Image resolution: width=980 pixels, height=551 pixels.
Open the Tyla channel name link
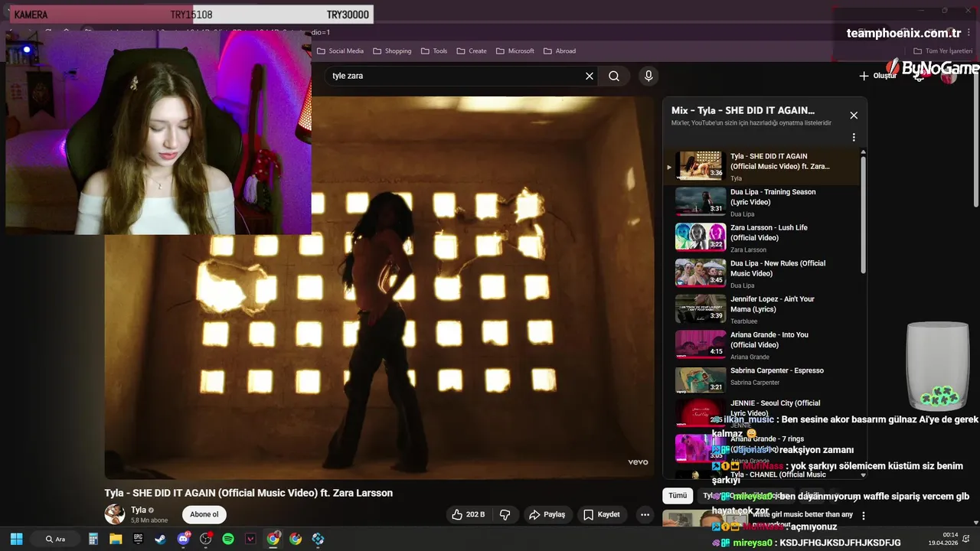click(x=139, y=510)
